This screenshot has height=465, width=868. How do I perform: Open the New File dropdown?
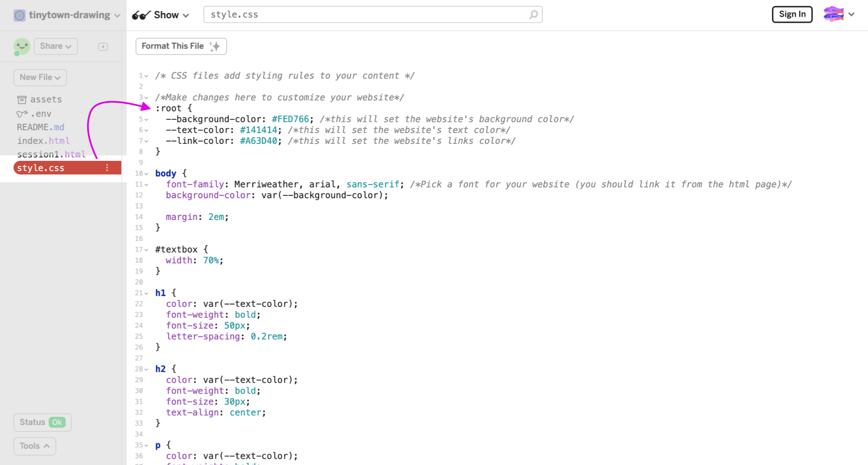coord(40,77)
